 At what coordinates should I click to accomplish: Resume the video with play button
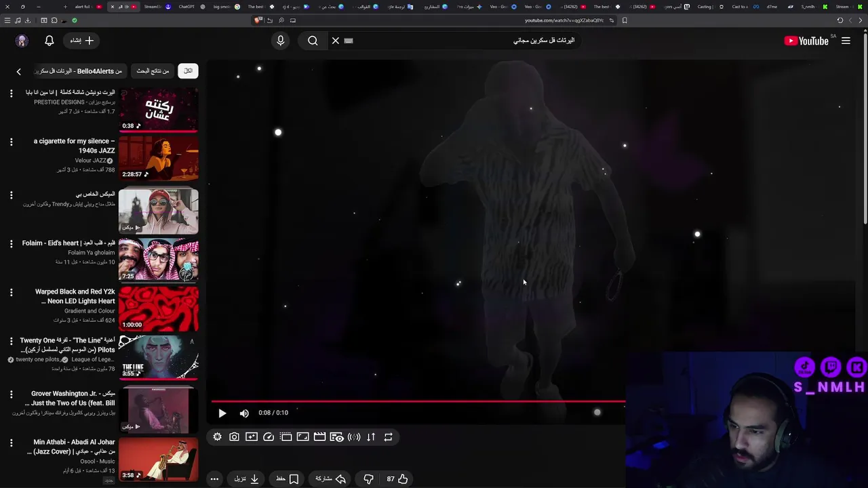pyautogui.click(x=222, y=413)
